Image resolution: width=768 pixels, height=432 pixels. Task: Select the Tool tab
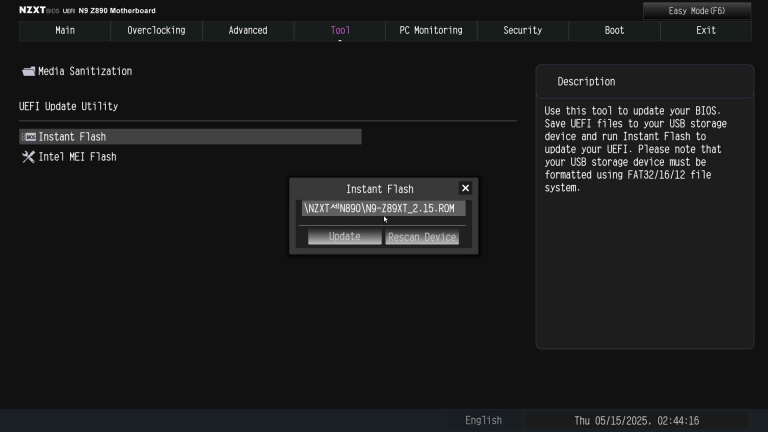point(340,30)
